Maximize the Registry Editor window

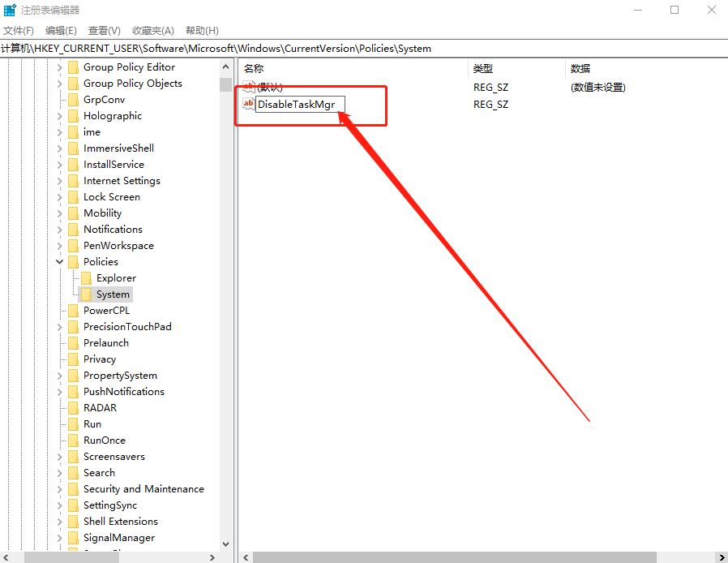pos(674,10)
